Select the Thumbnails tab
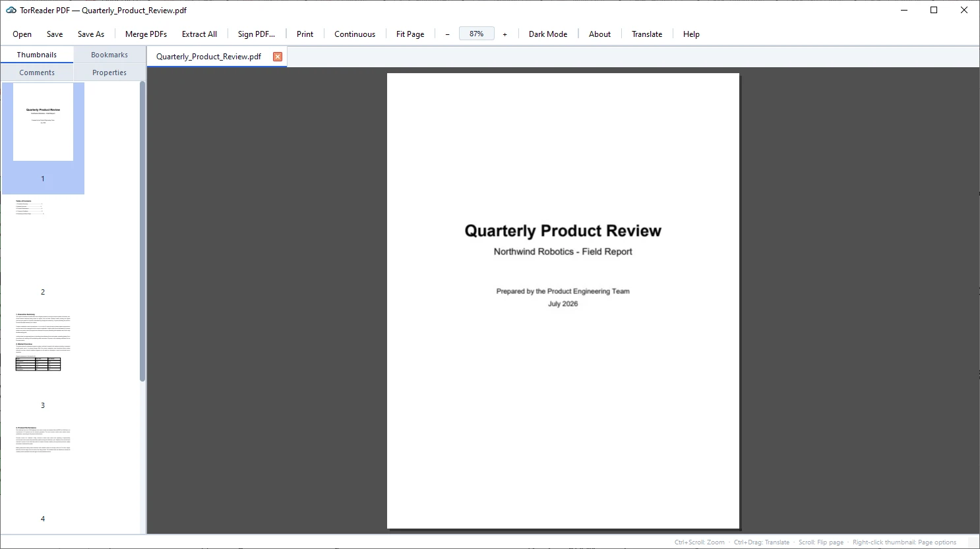This screenshot has height=549, width=980. [x=37, y=55]
